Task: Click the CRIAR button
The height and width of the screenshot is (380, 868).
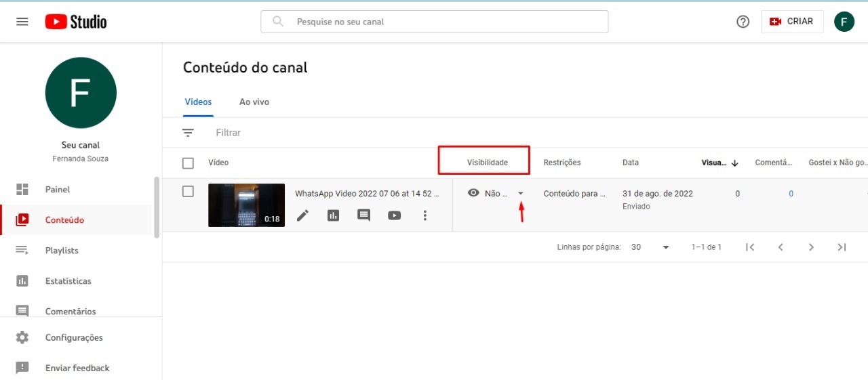Action: click(x=792, y=22)
